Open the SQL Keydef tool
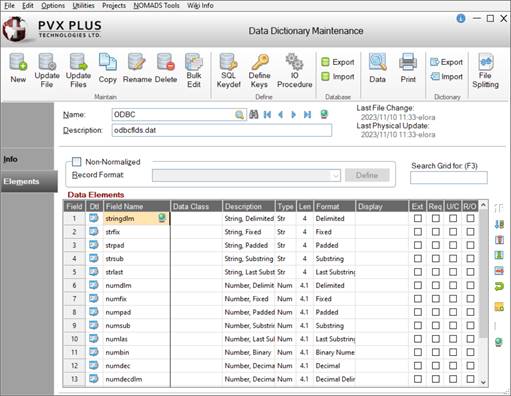 coord(228,70)
